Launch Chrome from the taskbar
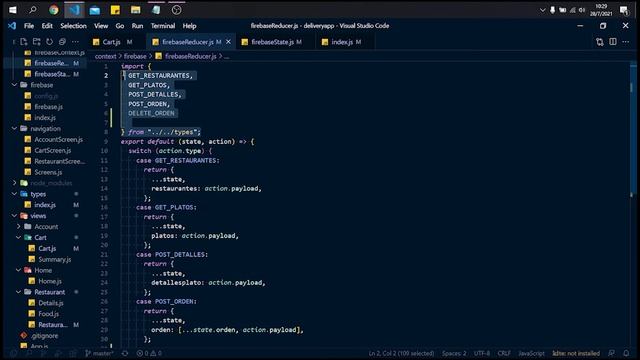The image size is (640, 360). pos(53,10)
